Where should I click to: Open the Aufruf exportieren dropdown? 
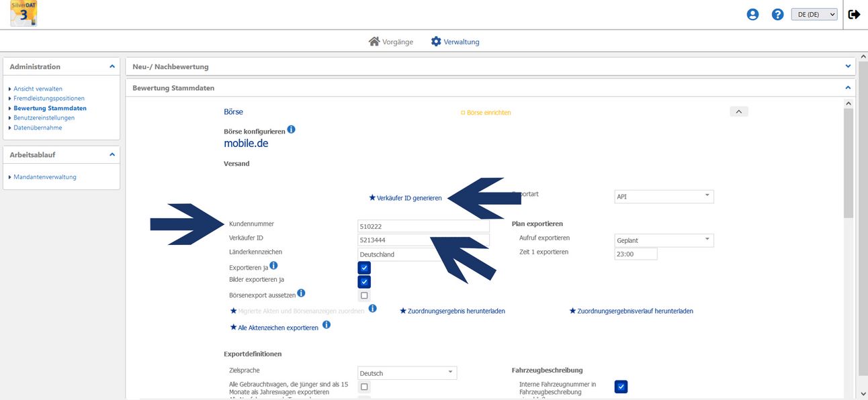[664, 240]
